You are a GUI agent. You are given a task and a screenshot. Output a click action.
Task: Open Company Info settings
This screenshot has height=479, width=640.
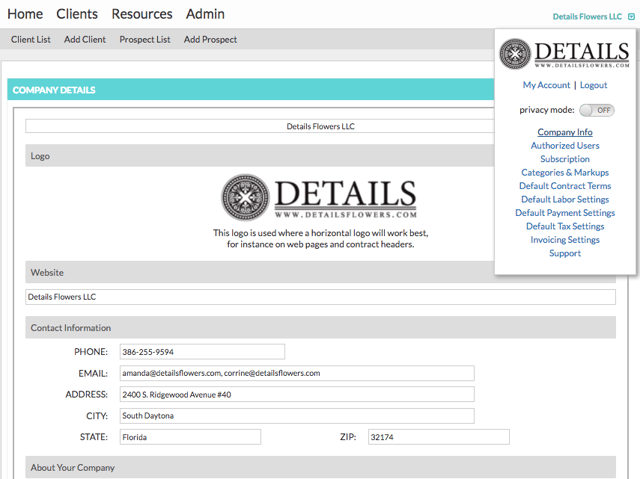(565, 132)
